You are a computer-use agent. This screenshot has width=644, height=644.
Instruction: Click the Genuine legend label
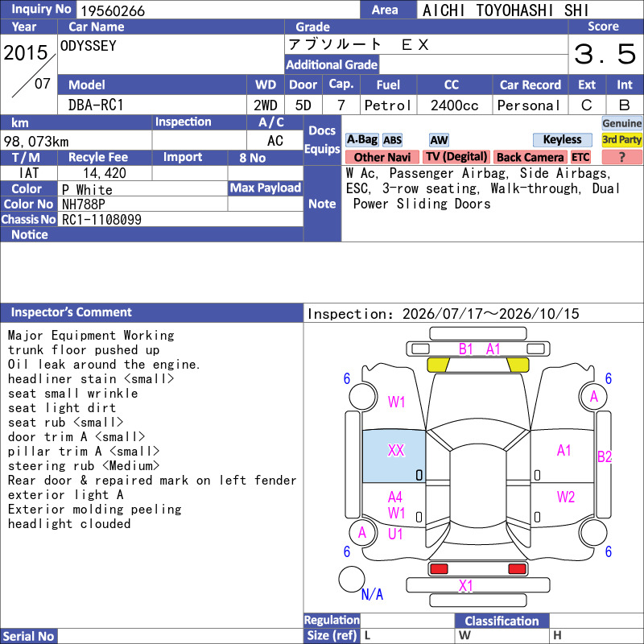pos(621,123)
